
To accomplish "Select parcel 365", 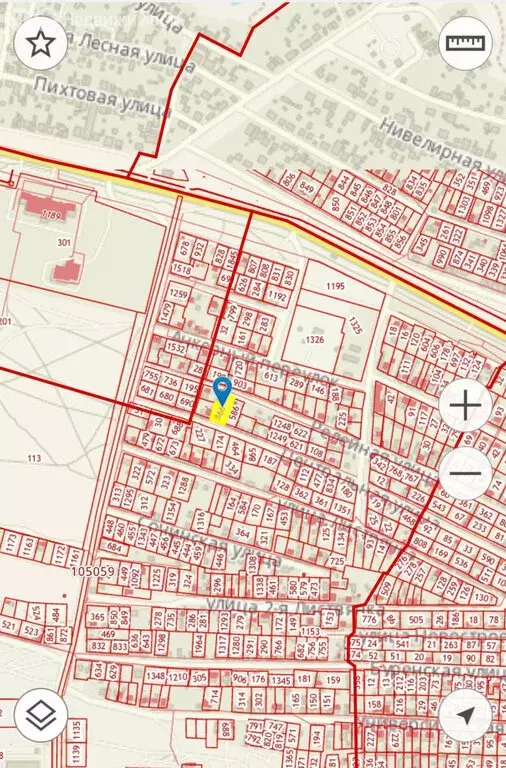I will pos(97,617).
